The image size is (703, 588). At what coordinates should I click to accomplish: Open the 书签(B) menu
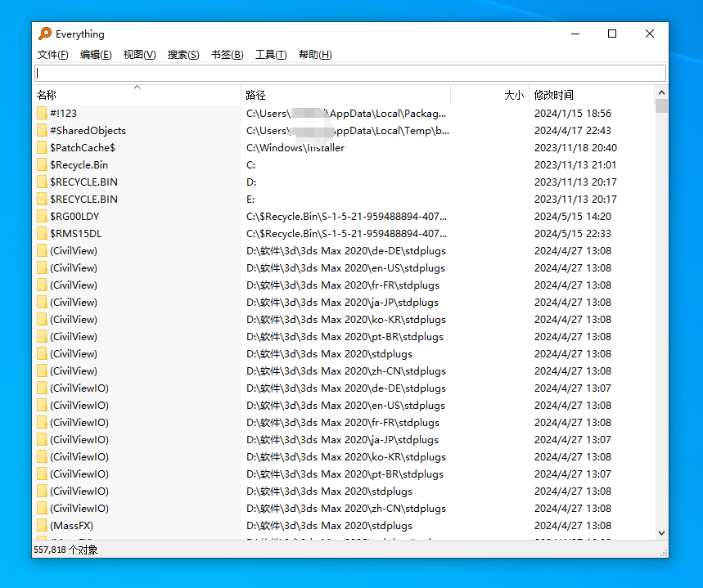point(227,55)
